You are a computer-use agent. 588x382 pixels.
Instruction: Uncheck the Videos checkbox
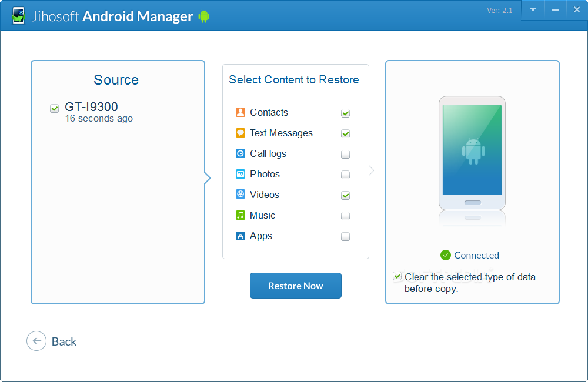pos(345,195)
